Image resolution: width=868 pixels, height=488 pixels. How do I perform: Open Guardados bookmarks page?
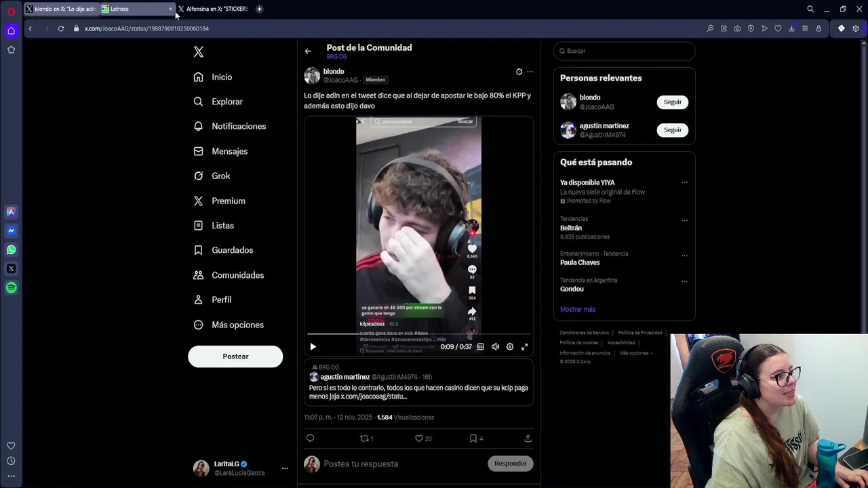[223, 250]
